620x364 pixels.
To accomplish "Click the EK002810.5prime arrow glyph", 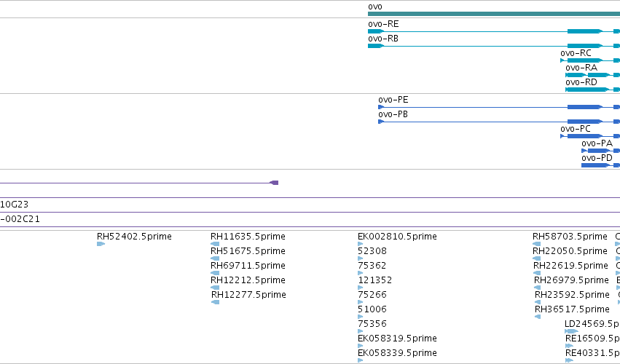I will coord(360,244).
